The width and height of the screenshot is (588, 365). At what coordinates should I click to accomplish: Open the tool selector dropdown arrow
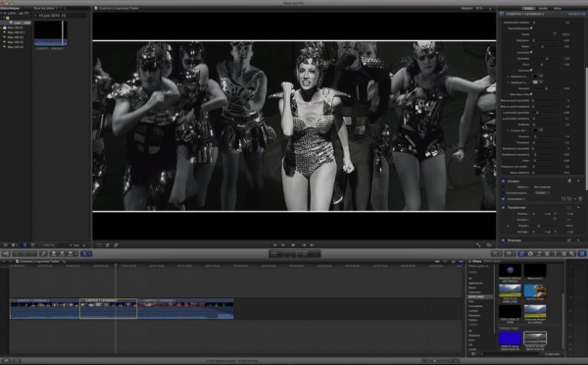coord(90,253)
